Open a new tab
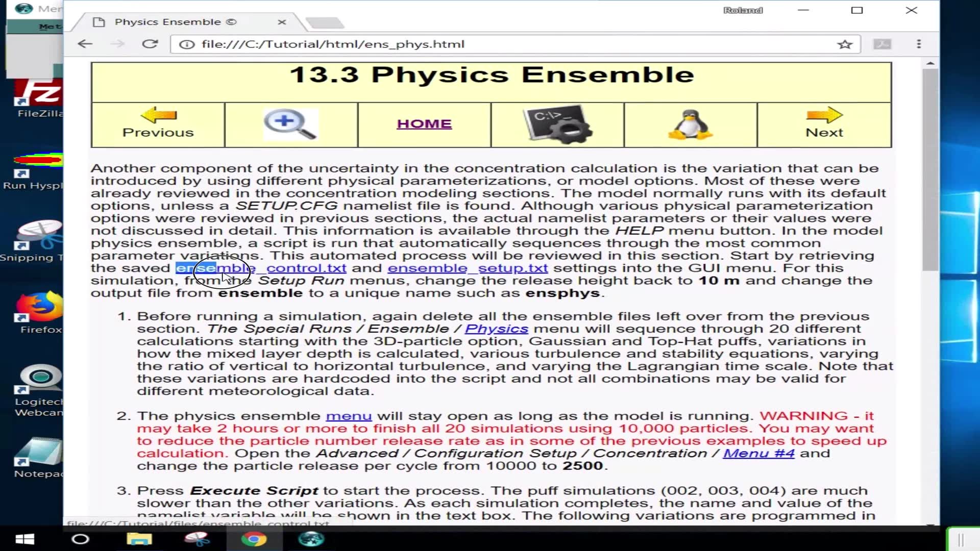The width and height of the screenshot is (980, 551). tap(325, 23)
